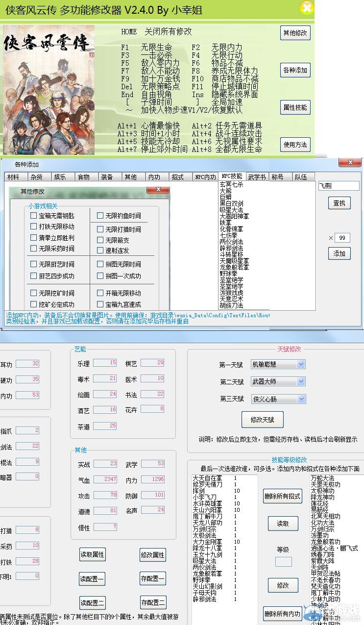Open the 使用方法 help button
Viewport: 364px width, 625px height.
tap(295, 145)
